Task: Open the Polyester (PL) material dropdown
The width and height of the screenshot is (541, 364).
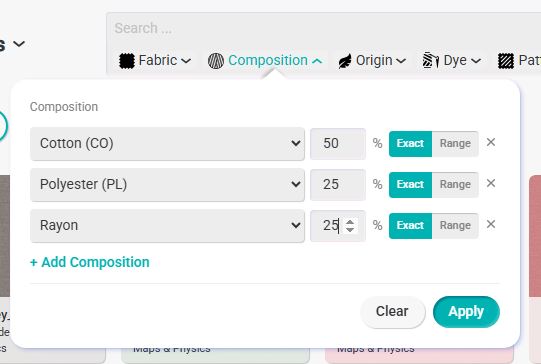Action: [167, 185]
